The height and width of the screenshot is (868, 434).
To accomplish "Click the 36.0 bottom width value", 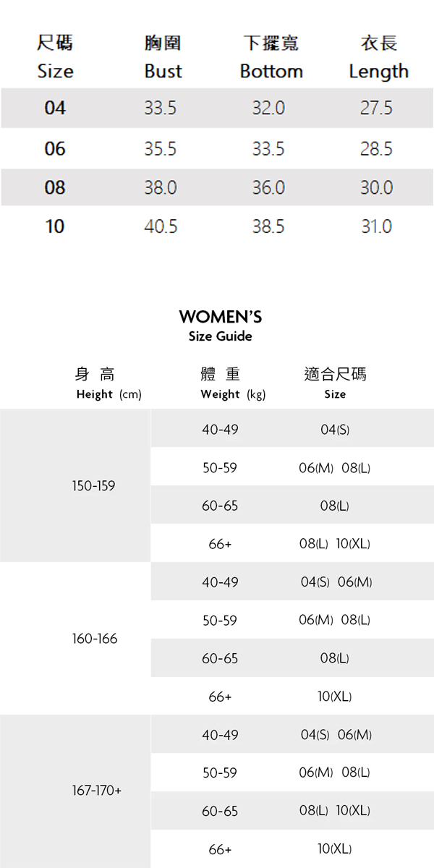I will tap(268, 188).
